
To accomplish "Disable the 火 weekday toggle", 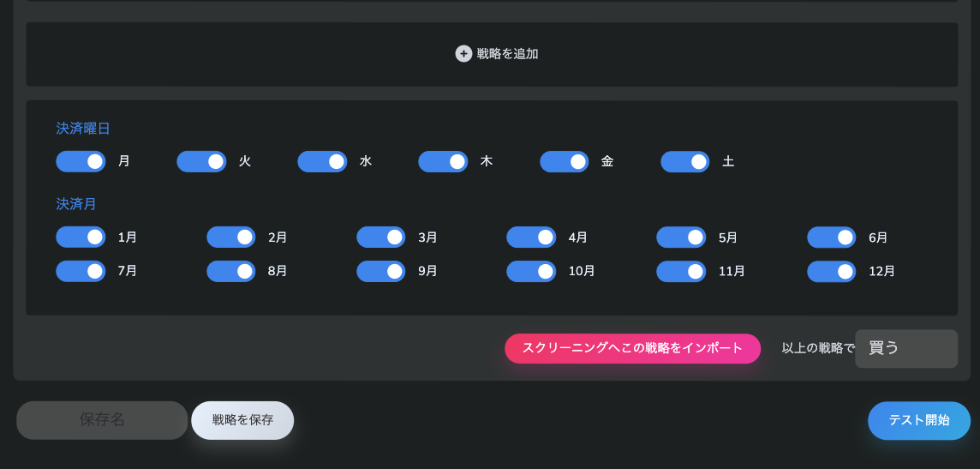I will click(201, 161).
